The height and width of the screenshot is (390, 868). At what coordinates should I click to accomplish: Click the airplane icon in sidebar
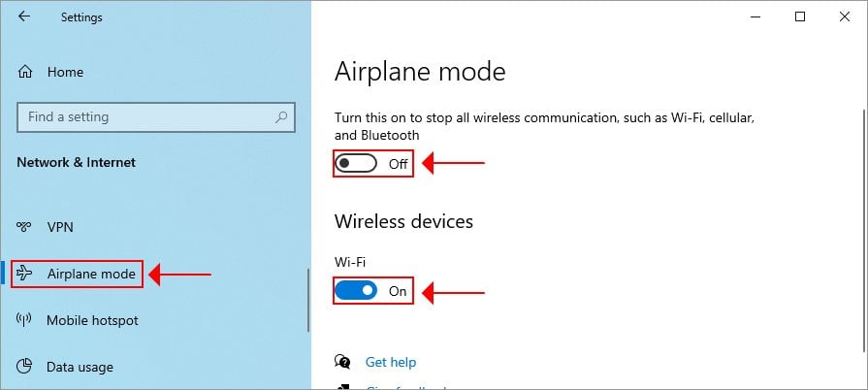(24, 274)
